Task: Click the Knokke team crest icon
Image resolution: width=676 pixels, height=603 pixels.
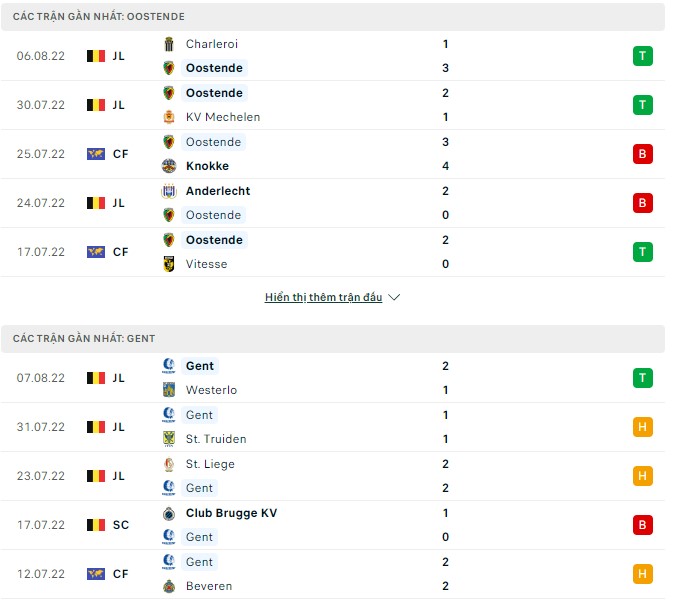Action: click(168, 166)
